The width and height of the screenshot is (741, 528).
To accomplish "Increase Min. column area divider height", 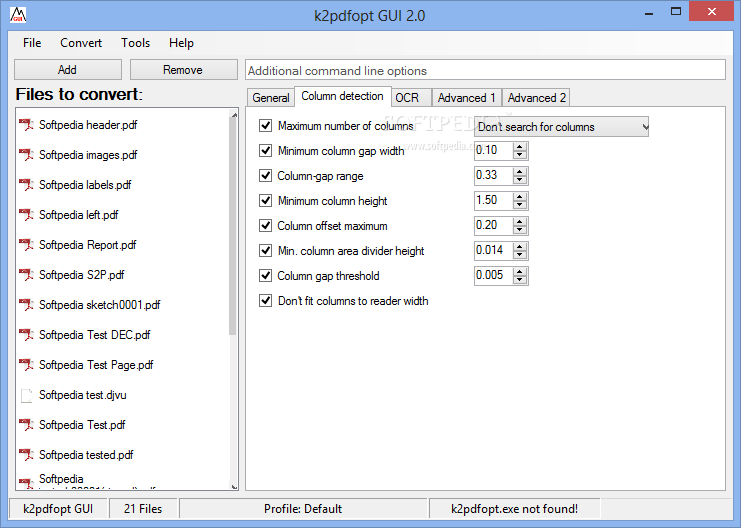I will tap(520, 246).
